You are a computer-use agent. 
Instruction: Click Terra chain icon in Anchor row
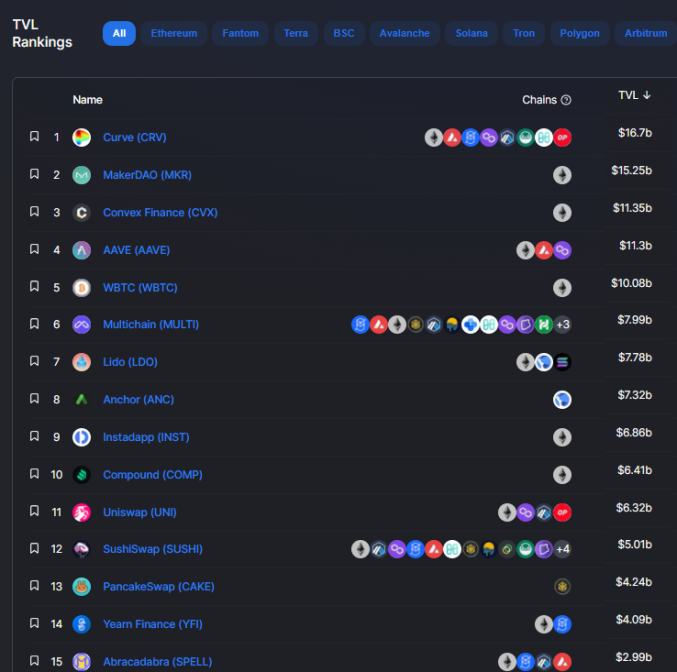pos(562,399)
